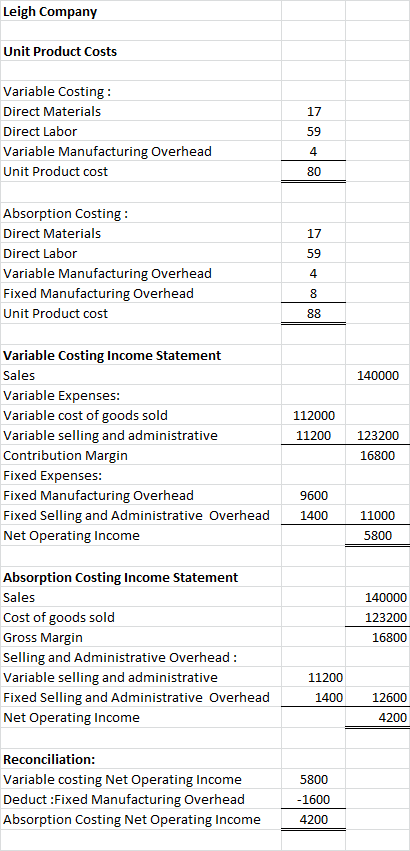Select the value -1600

314,800
